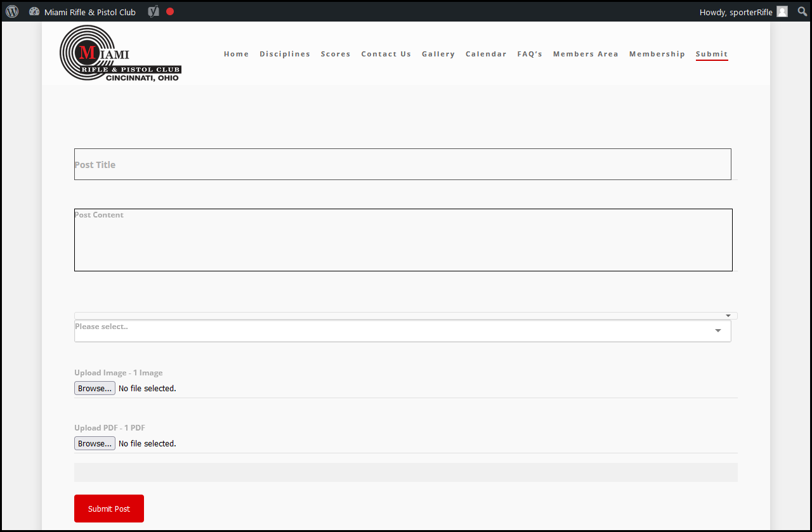Click the WordPress logo icon
Viewport: 812px width, 532px height.
(x=12, y=11)
